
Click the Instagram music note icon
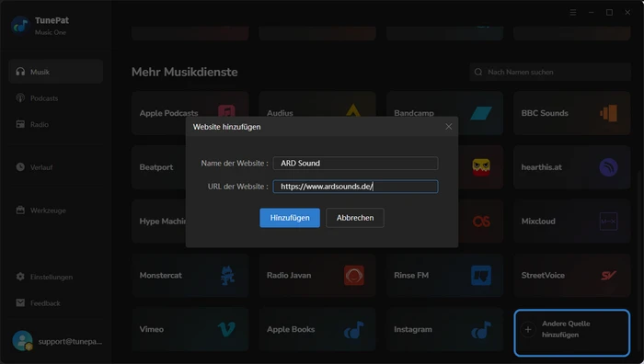(x=481, y=329)
